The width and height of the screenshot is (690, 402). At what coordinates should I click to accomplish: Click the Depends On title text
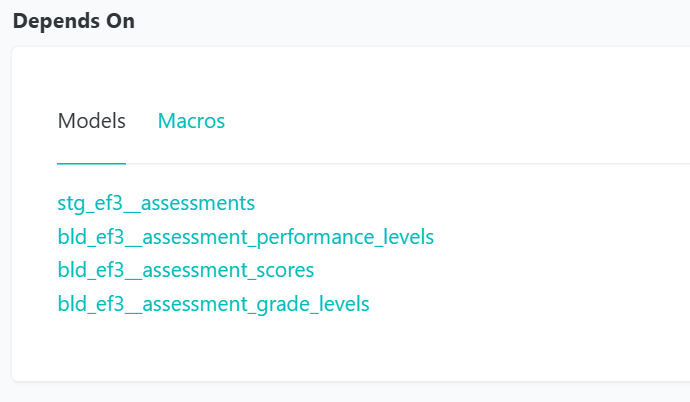pyautogui.click(x=74, y=21)
